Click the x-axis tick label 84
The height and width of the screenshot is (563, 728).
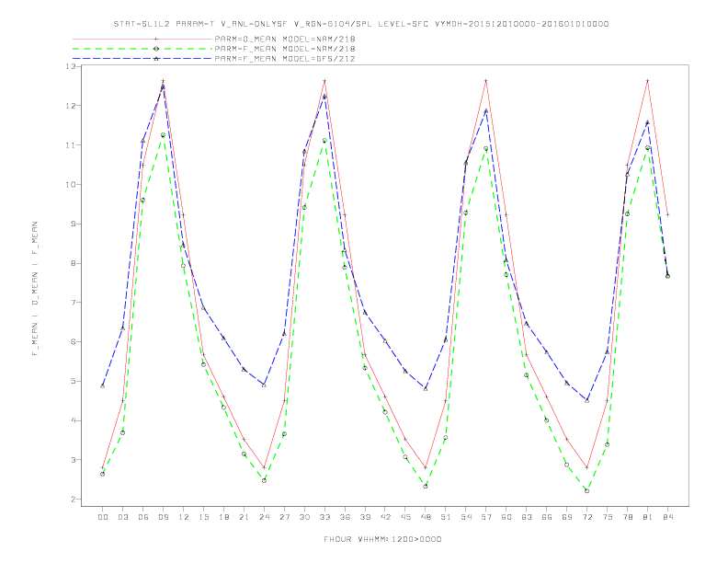pos(667,517)
